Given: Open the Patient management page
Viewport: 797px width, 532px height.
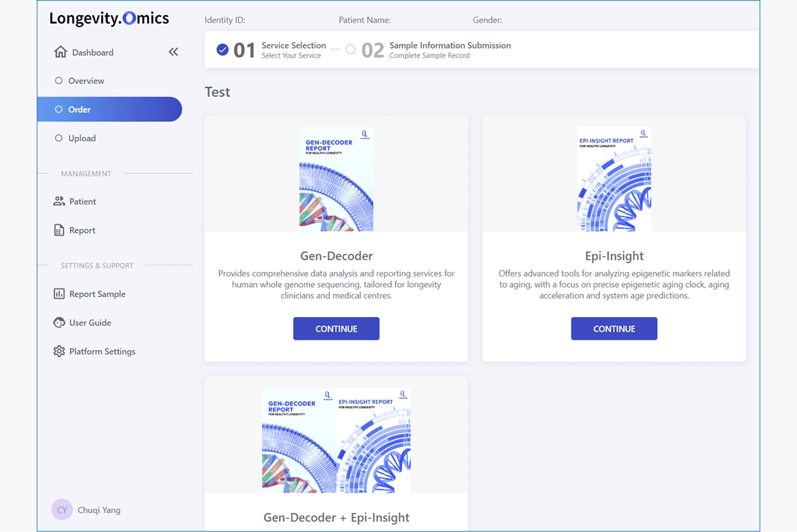Looking at the screenshot, I should coord(82,201).
